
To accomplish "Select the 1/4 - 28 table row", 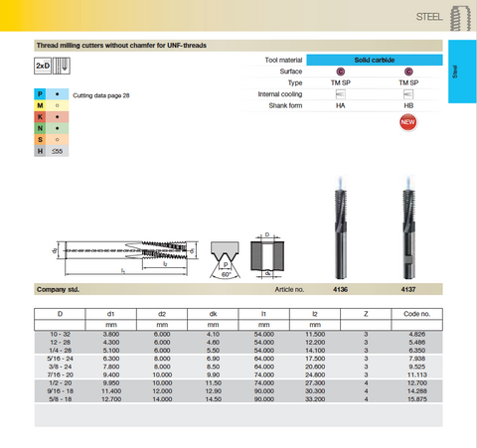I will [x=238, y=351].
